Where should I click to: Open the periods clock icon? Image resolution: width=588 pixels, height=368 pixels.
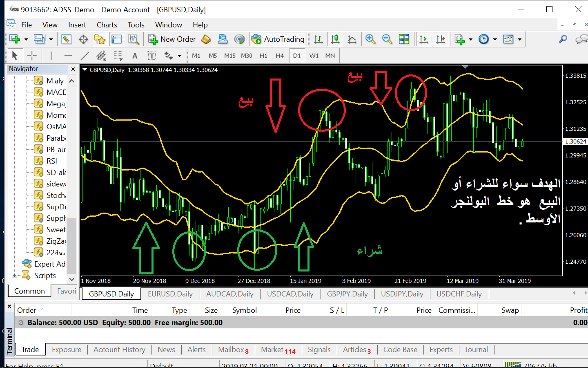tap(483, 39)
